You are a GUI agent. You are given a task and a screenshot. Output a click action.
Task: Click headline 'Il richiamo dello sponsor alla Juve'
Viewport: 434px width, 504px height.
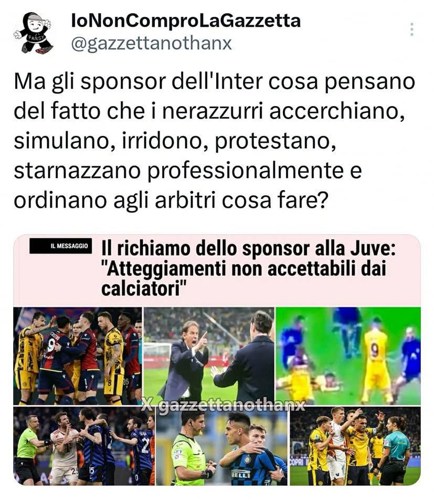[x=248, y=249]
